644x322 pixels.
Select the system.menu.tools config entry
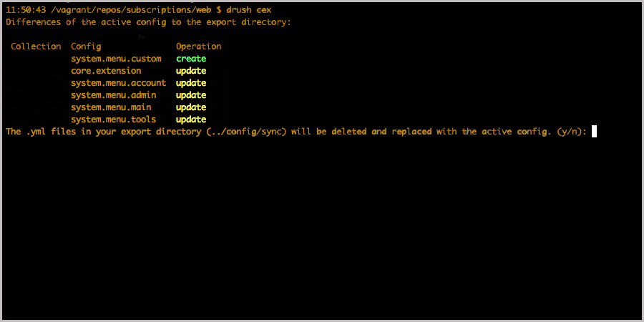pyautogui.click(x=113, y=119)
